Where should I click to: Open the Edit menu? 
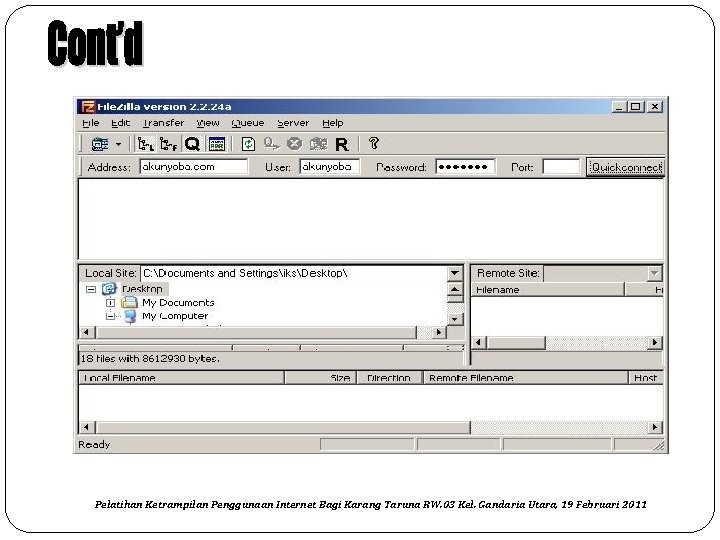[121, 123]
